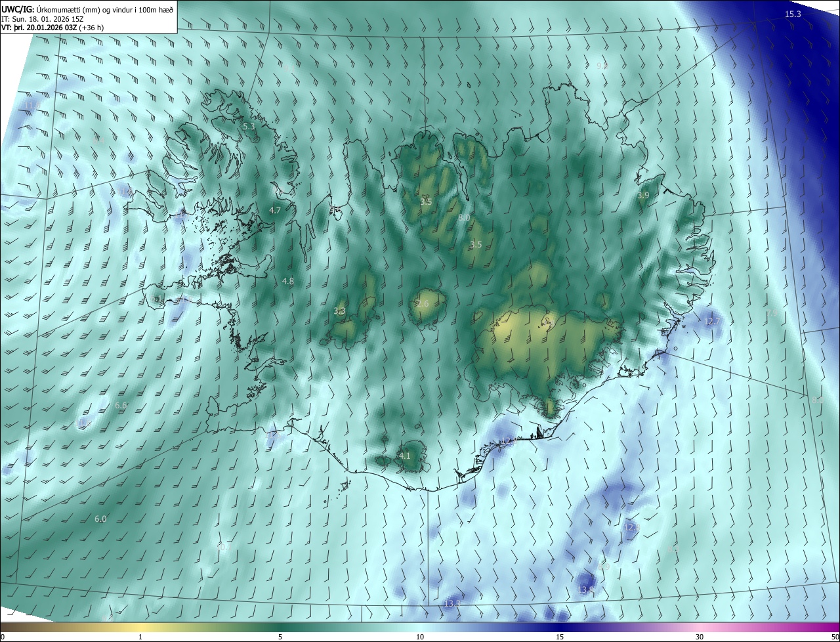Click the 12.7 value off the east coast
The height and width of the screenshot is (642, 840).
coord(711,322)
